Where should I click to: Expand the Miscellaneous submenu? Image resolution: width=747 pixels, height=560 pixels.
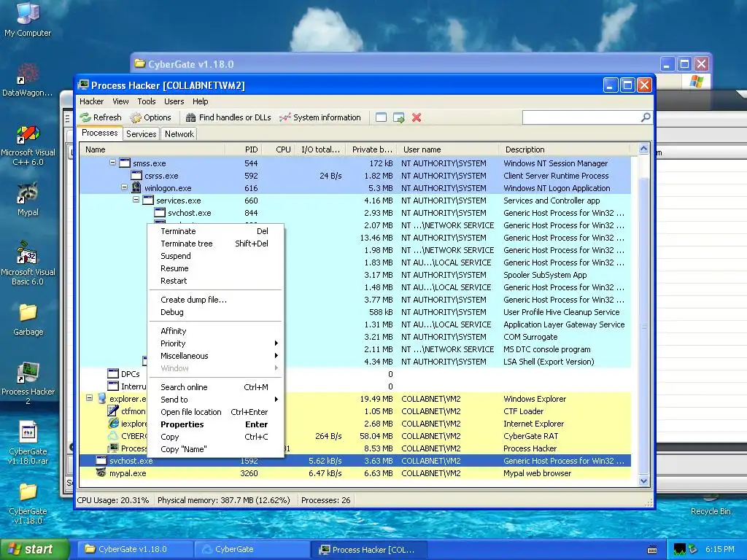(215, 356)
